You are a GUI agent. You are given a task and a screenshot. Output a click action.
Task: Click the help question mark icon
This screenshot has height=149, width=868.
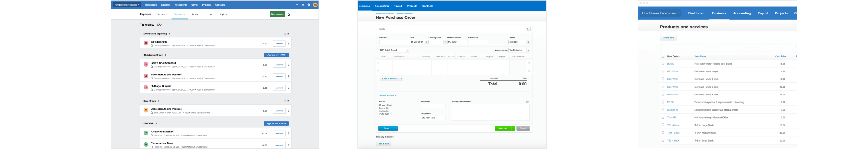click(309, 5)
